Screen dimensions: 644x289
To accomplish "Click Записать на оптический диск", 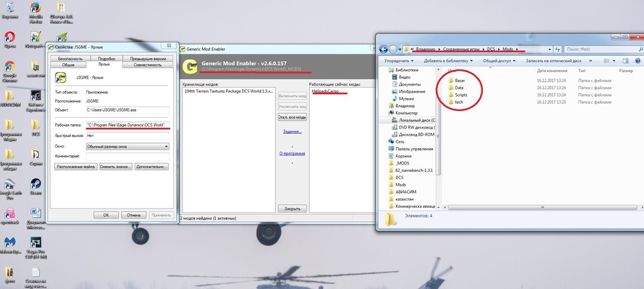I will pyautogui.click(x=554, y=61).
